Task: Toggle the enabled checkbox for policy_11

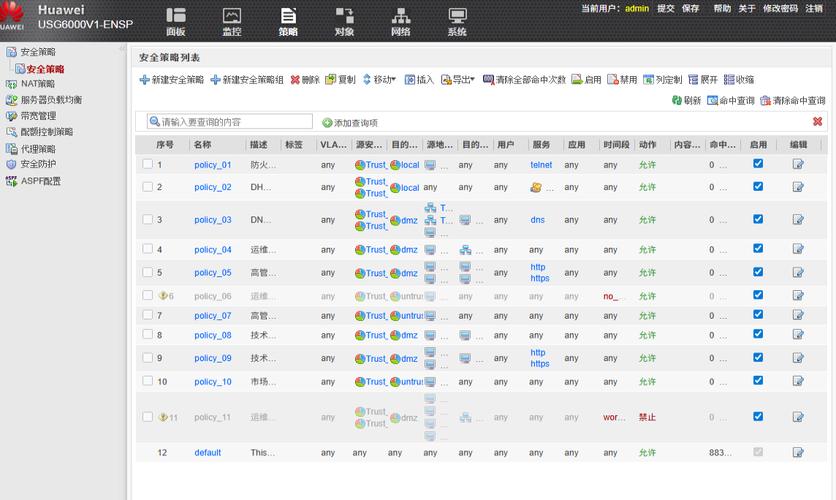Action: pyautogui.click(x=758, y=416)
